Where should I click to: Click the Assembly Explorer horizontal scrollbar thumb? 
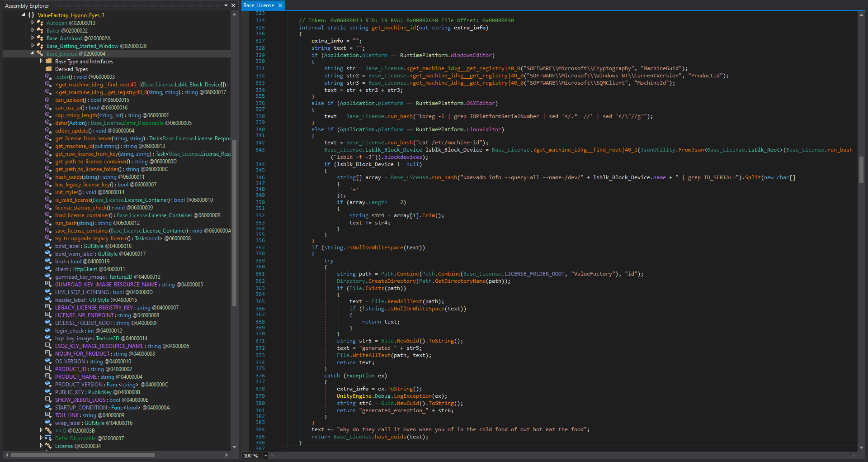[82, 455]
